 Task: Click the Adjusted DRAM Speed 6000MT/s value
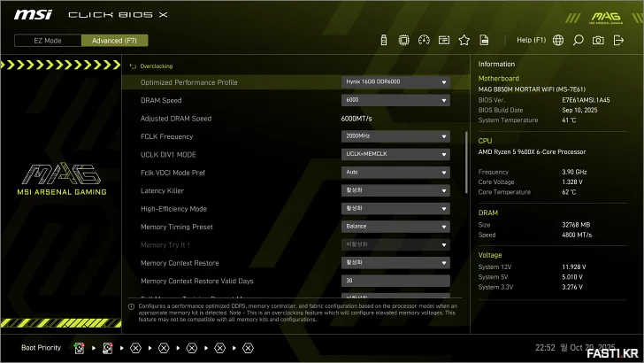pyautogui.click(x=356, y=119)
